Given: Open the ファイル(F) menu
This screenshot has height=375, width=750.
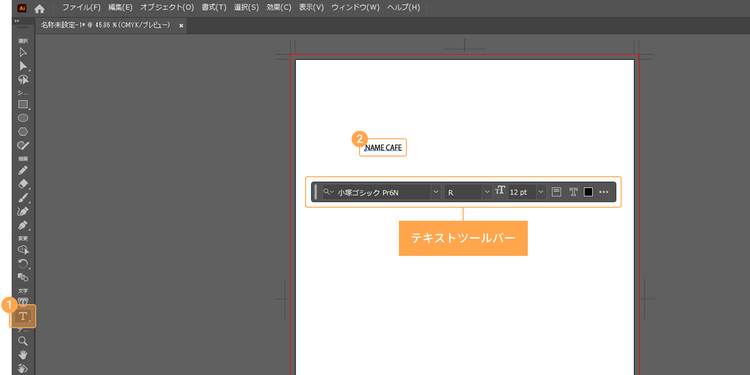Looking at the screenshot, I should pyautogui.click(x=82, y=8).
